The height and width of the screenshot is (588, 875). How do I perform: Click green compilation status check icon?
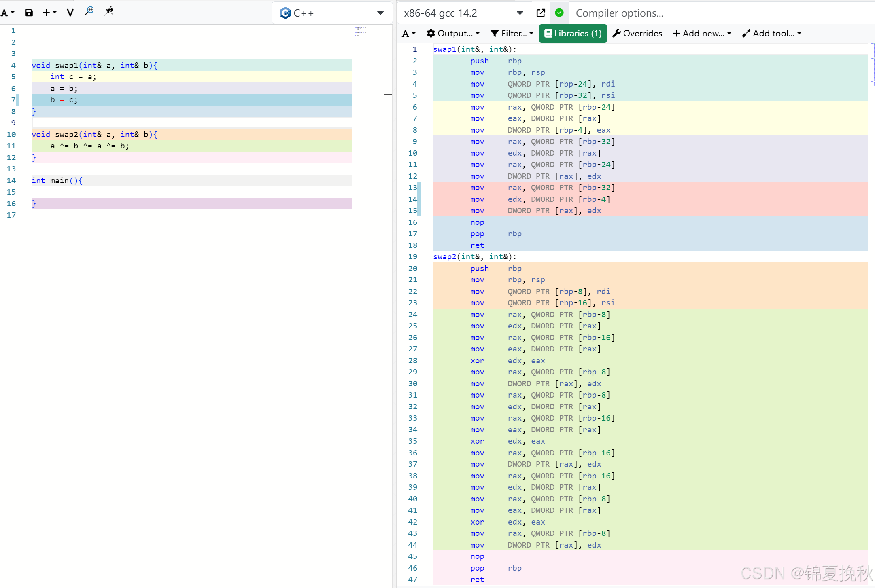click(559, 13)
